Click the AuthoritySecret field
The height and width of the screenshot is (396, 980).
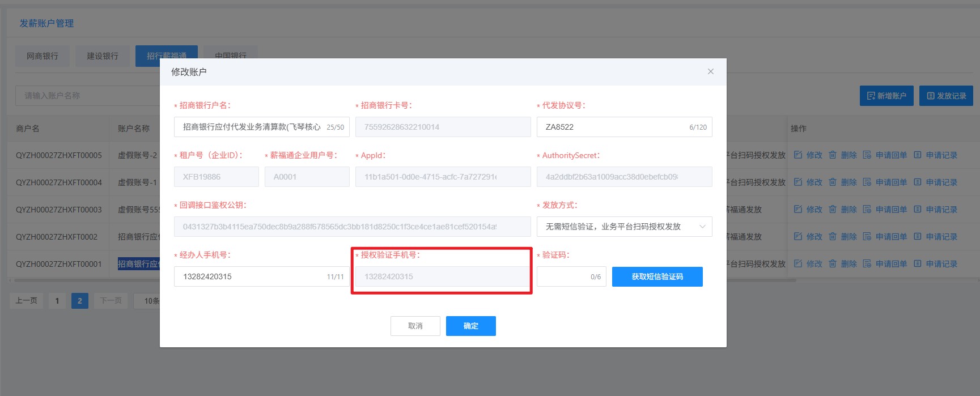(x=624, y=177)
